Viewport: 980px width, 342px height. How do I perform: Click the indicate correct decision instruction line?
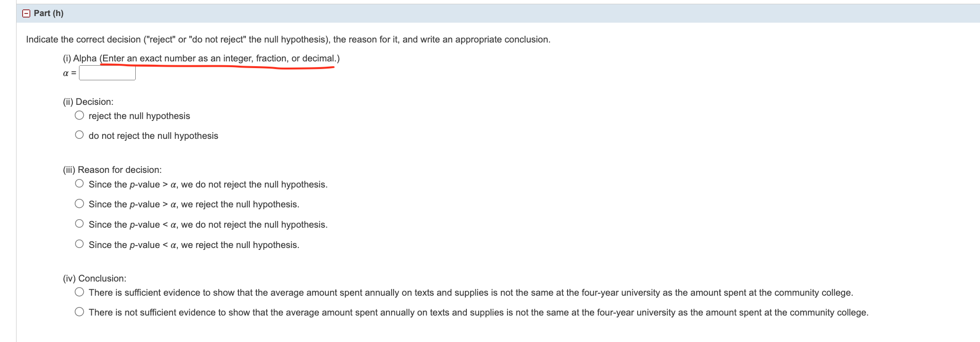[x=288, y=39]
